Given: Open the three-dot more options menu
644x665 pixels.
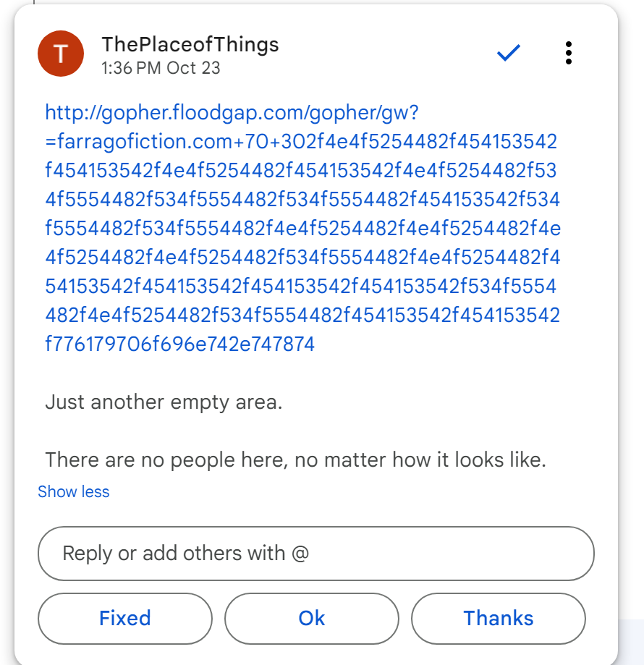Looking at the screenshot, I should click(569, 53).
